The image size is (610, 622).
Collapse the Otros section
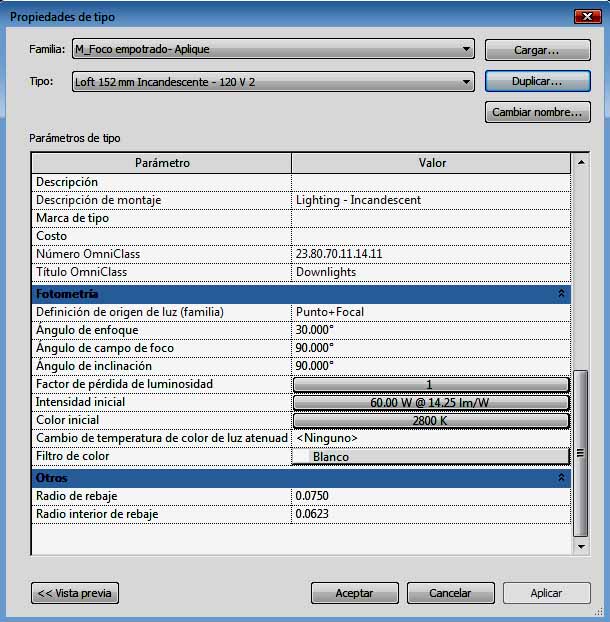click(x=561, y=477)
